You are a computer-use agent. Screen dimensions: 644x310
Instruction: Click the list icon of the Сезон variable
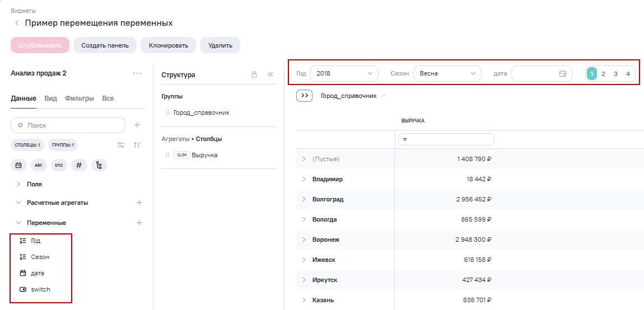(x=23, y=257)
